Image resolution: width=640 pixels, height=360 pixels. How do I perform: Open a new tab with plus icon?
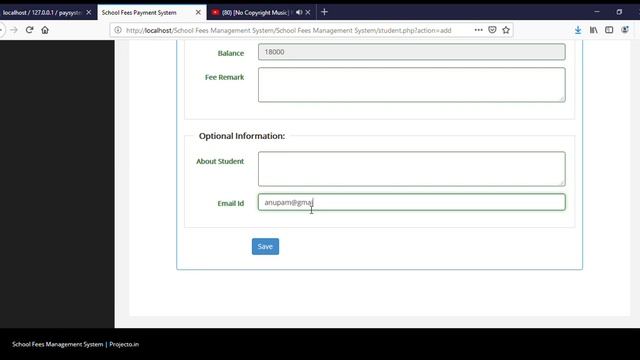324,12
